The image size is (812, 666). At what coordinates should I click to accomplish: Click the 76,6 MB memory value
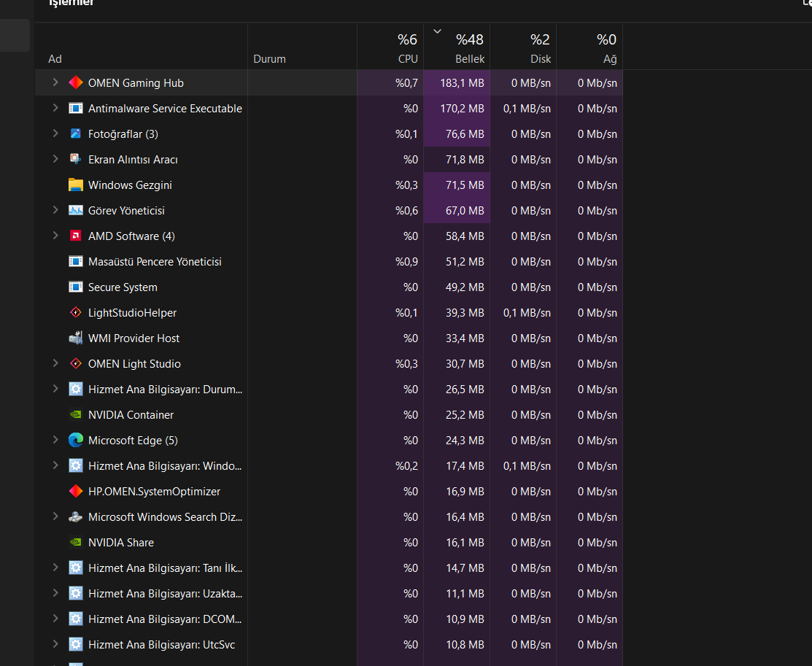click(x=465, y=134)
